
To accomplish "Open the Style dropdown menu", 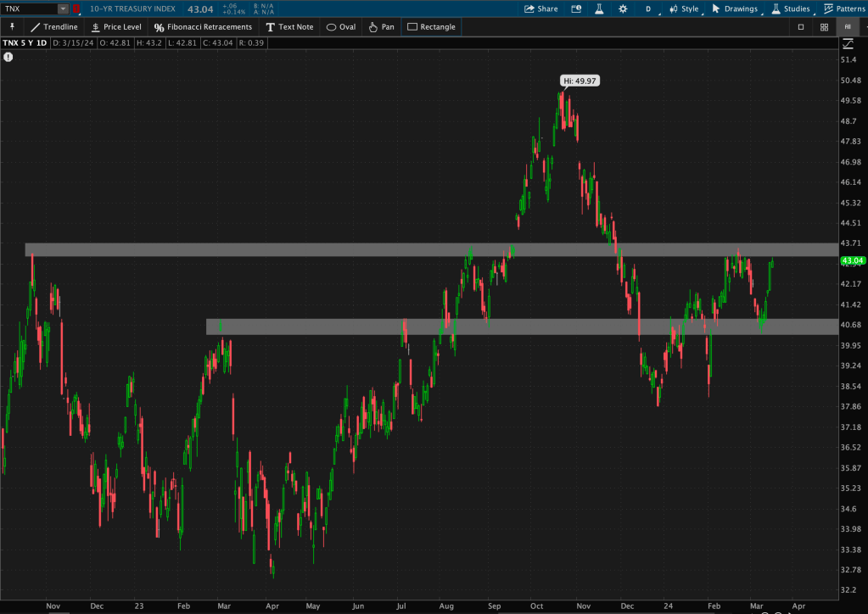I will tap(684, 8).
